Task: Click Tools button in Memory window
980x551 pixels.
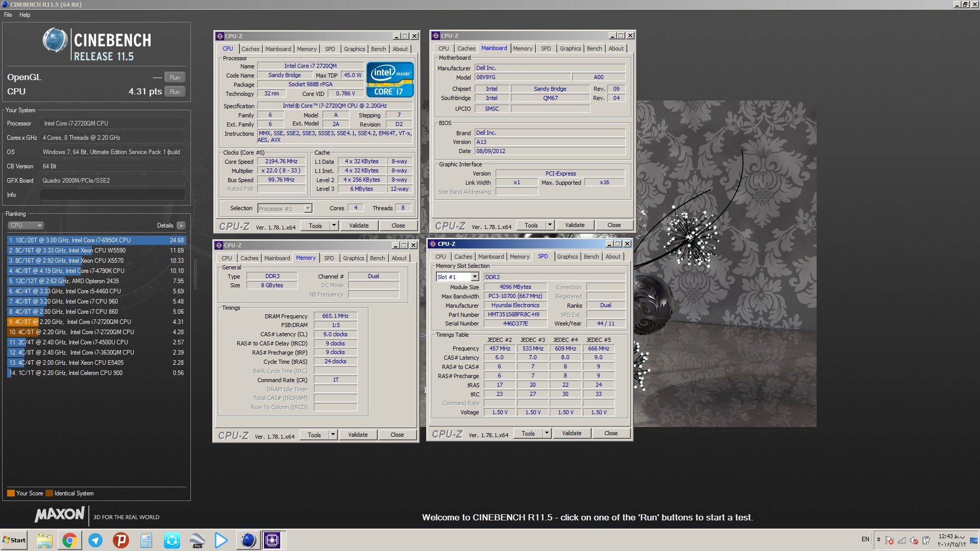Action: pos(314,435)
